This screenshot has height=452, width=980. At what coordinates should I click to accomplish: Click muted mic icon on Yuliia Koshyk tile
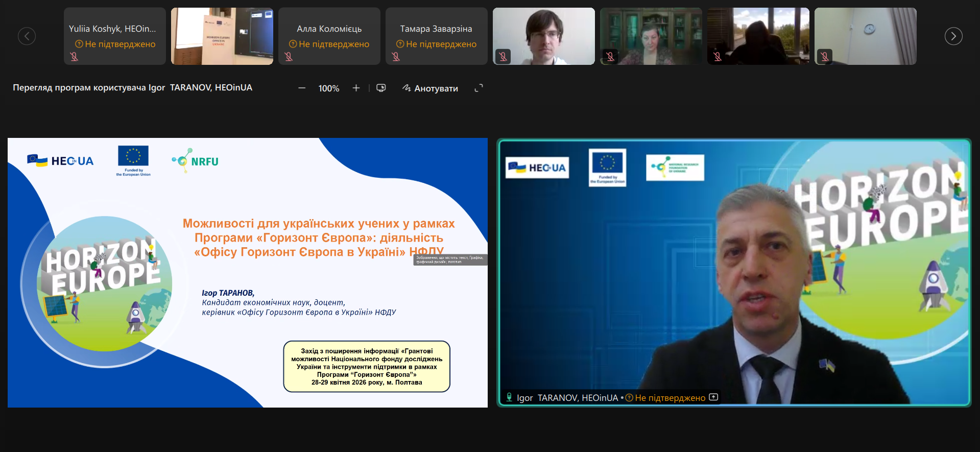75,57
